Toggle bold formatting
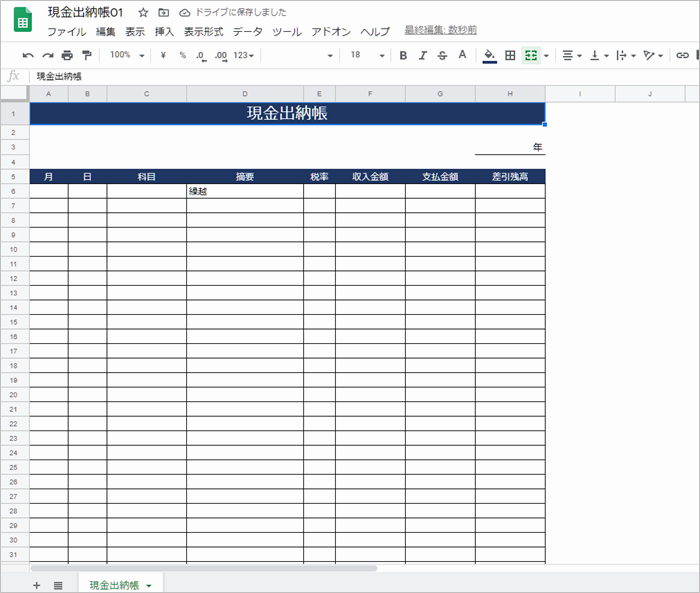 tap(403, 55)
